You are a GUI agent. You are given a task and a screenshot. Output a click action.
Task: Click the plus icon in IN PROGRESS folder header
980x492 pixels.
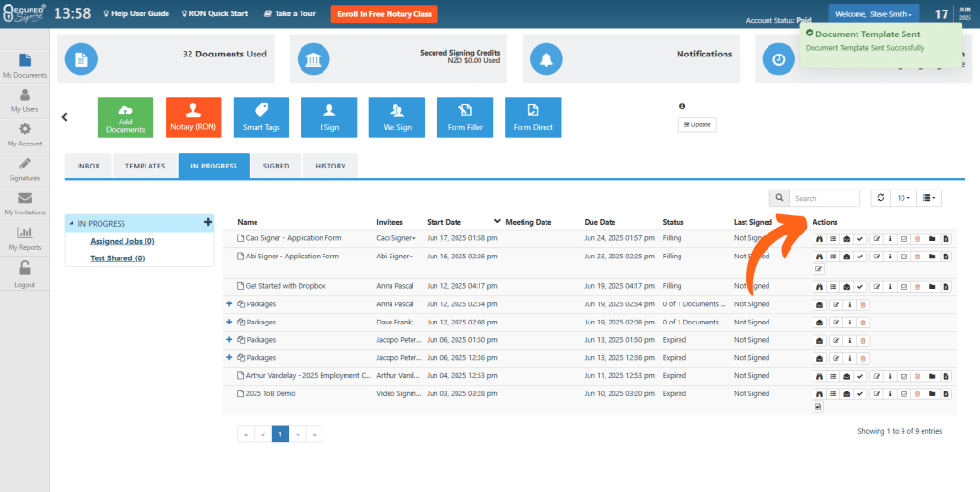[x=208, y=222]
